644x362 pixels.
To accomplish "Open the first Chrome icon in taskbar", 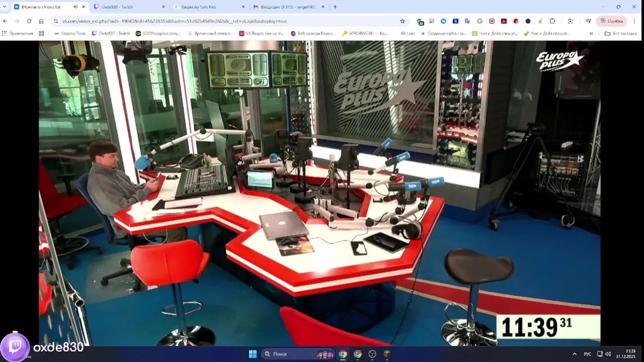I will point(343,354).
